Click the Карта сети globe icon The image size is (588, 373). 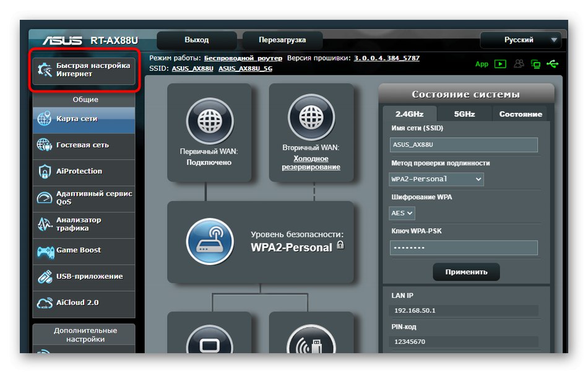click(44, 118)
